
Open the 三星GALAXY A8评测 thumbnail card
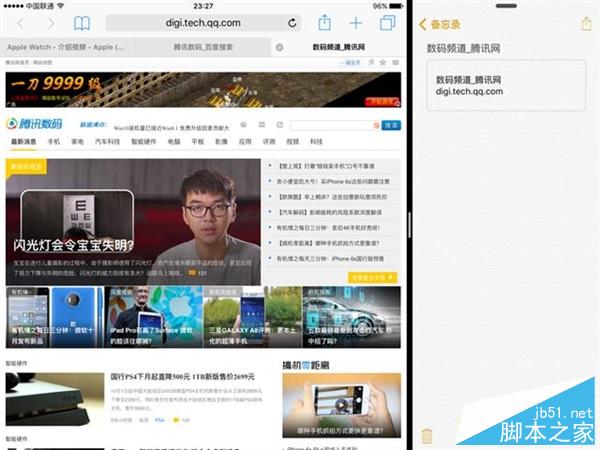(x=253, y=317)
